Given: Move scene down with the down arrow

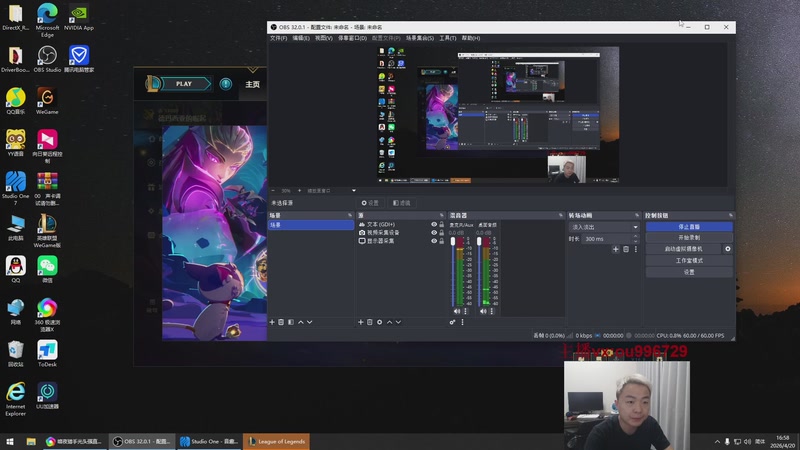Looking at the screenshot, I should click(310, 322).
